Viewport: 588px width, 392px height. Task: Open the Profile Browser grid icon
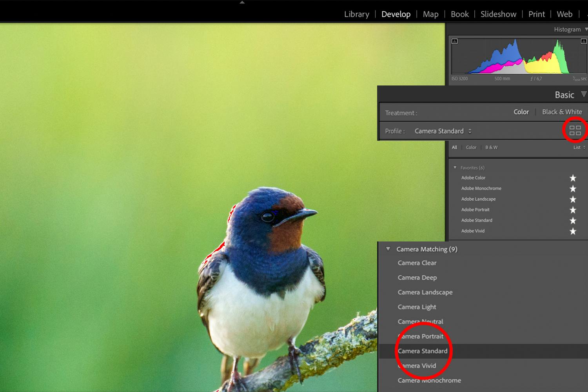pyautogui.click(x=575, y=130)
